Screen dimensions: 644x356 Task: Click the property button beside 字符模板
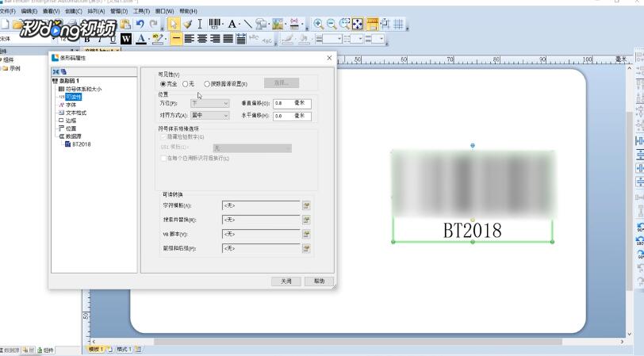coord(306,205)
